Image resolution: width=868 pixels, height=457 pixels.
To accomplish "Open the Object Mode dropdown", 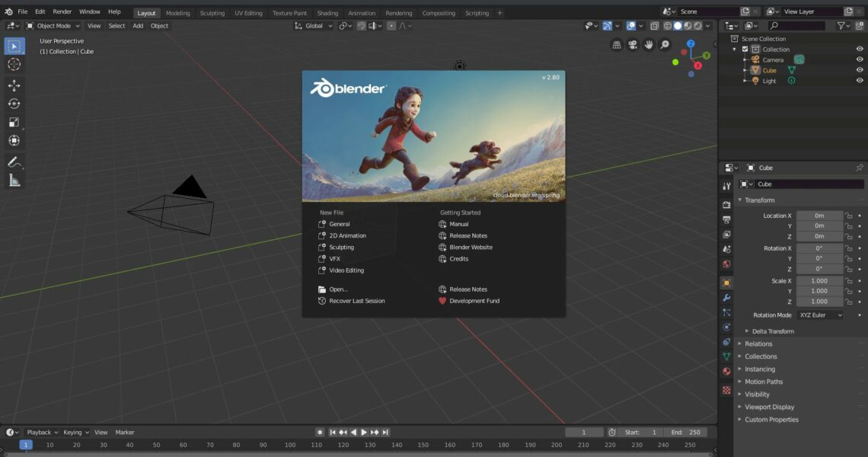I will (53, 26).
